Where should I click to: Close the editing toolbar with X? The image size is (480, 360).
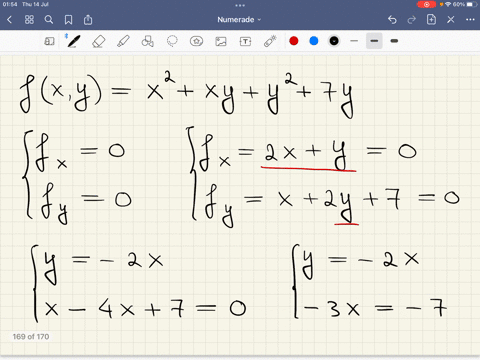451,20
